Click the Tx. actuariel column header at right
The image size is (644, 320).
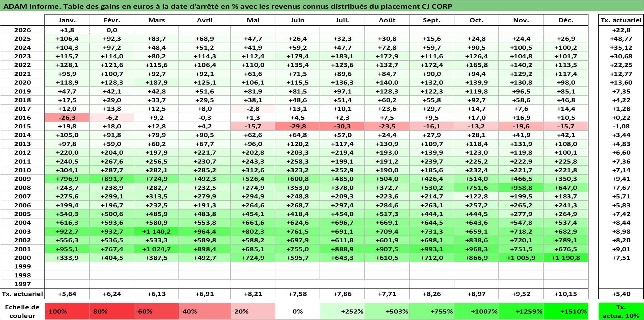(x=621, y=20)
